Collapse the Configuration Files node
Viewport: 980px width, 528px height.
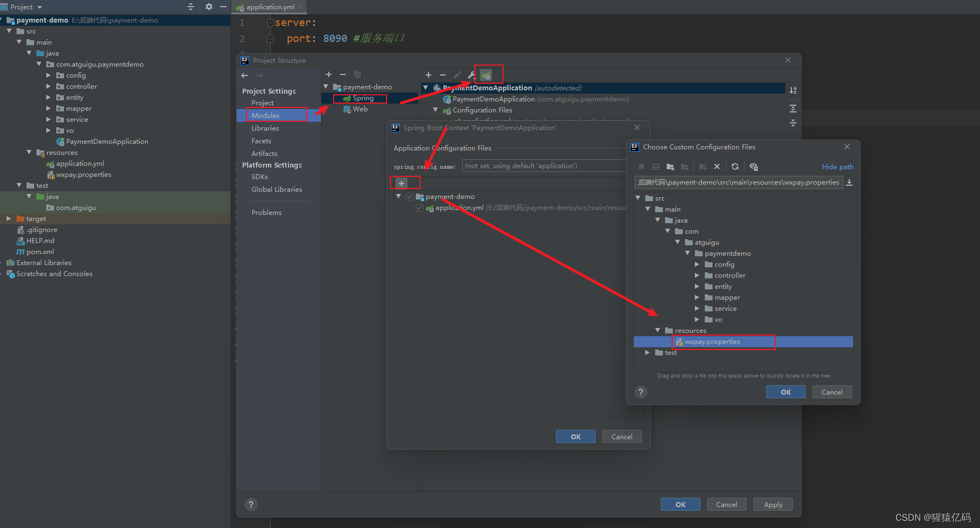tap(436, 110)
